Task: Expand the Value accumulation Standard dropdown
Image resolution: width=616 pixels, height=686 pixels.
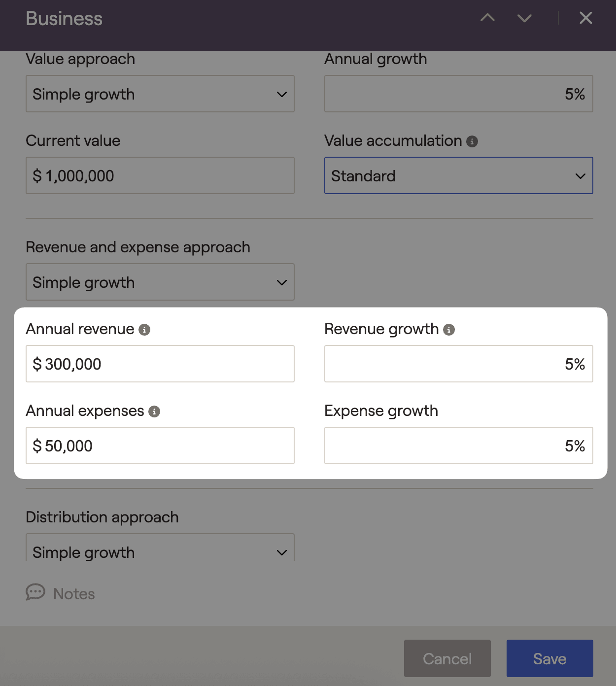Action: (458, 175)
